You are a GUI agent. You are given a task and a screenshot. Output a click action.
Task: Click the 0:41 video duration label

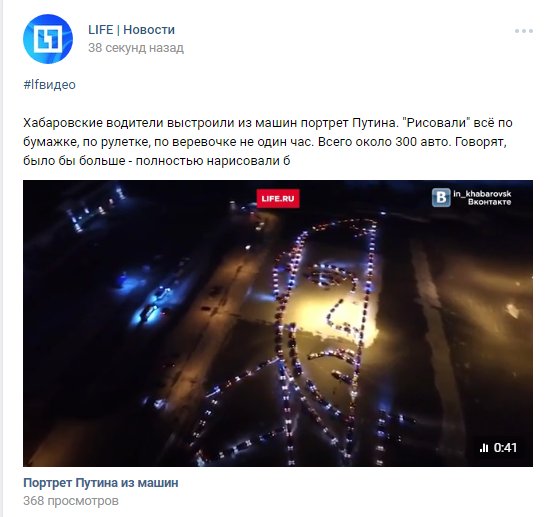505,448
